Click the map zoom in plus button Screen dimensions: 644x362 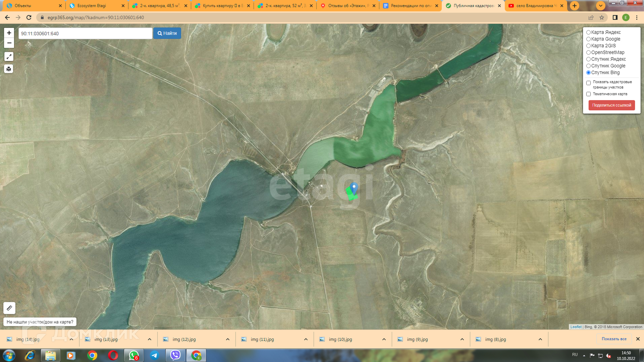(x=9, y=33)
